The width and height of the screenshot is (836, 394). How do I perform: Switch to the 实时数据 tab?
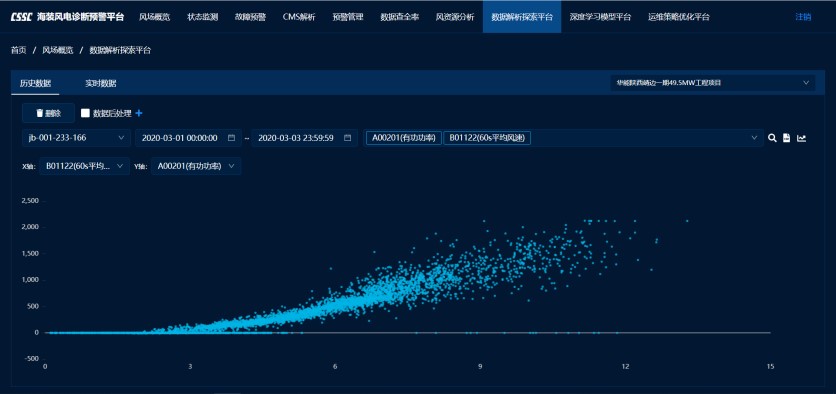[x=101, y=83]
